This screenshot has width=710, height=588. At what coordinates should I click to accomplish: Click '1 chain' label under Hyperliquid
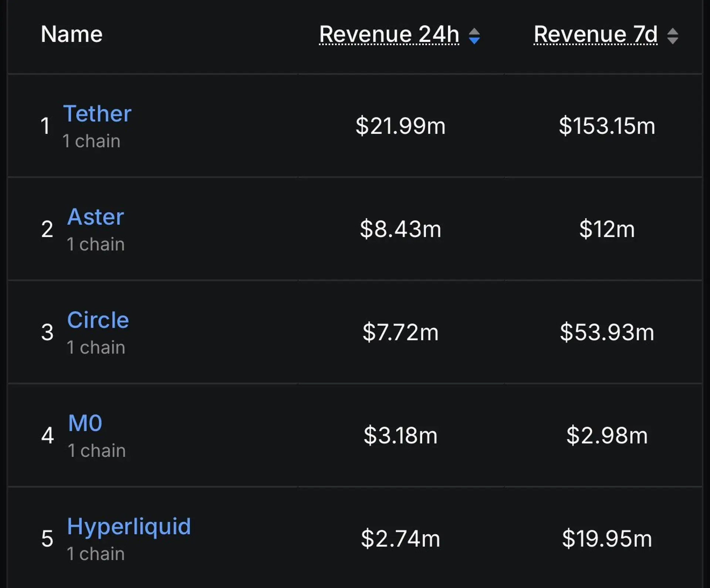click(96, 554)
